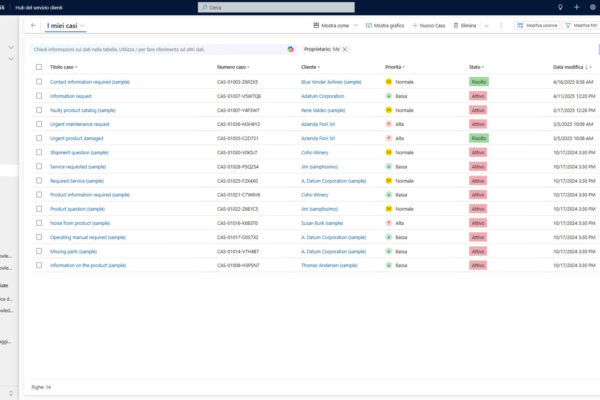
Task: Open Faulty product catalog (sample) case
Action: (89, 110)
